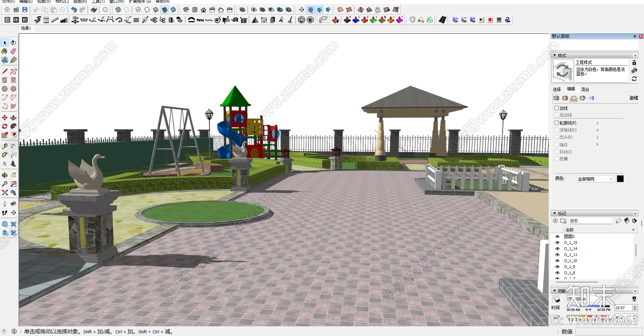Click the update style refresh icon
The height and width of the screenshot is (336, 644).
click(x=634, y=79)
